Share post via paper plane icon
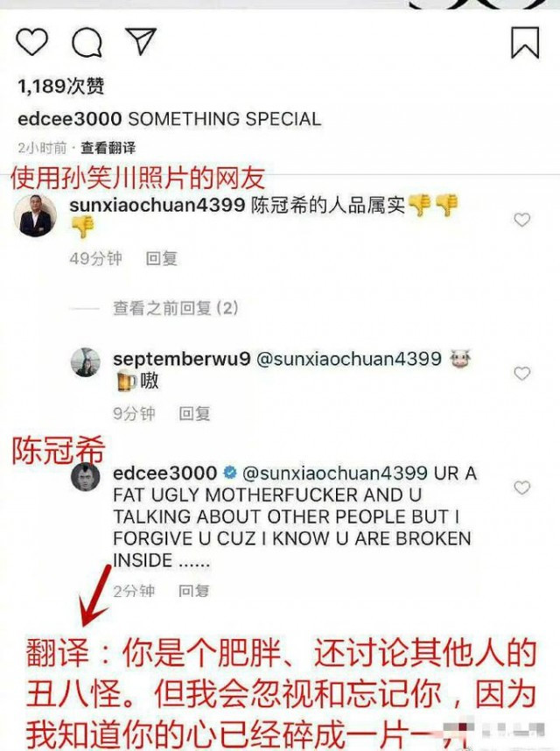The width and height of the screenshot is (560, 751). tap(141, 41)
